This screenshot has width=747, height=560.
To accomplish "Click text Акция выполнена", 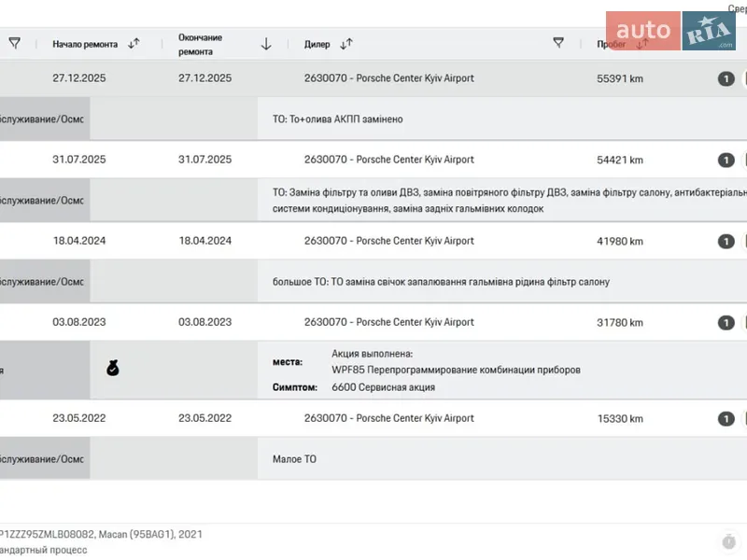I will pyautogui.click(x=372, y=354).
